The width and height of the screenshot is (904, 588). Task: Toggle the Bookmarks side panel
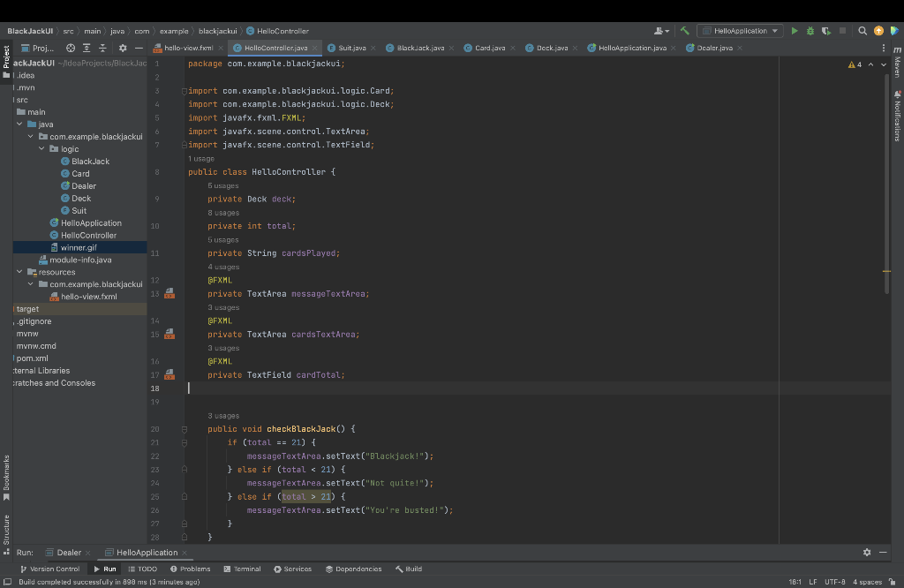point(6,473)
